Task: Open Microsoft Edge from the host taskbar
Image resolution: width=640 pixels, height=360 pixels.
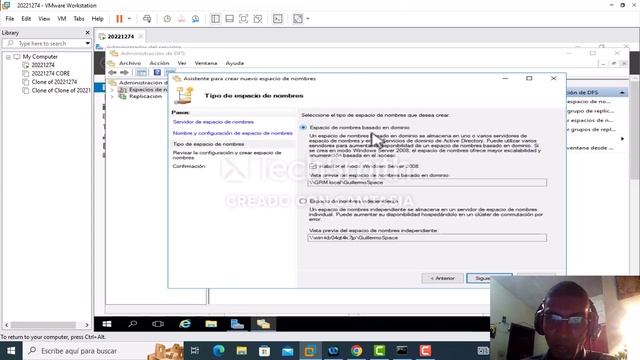Action: (218, 351)
